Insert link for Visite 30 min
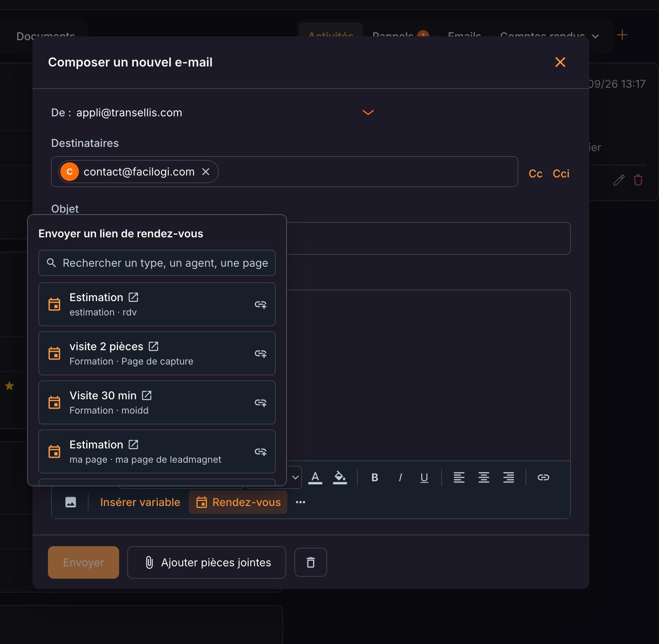This screenshot has width=659, height=644. [x=261, y=403]
